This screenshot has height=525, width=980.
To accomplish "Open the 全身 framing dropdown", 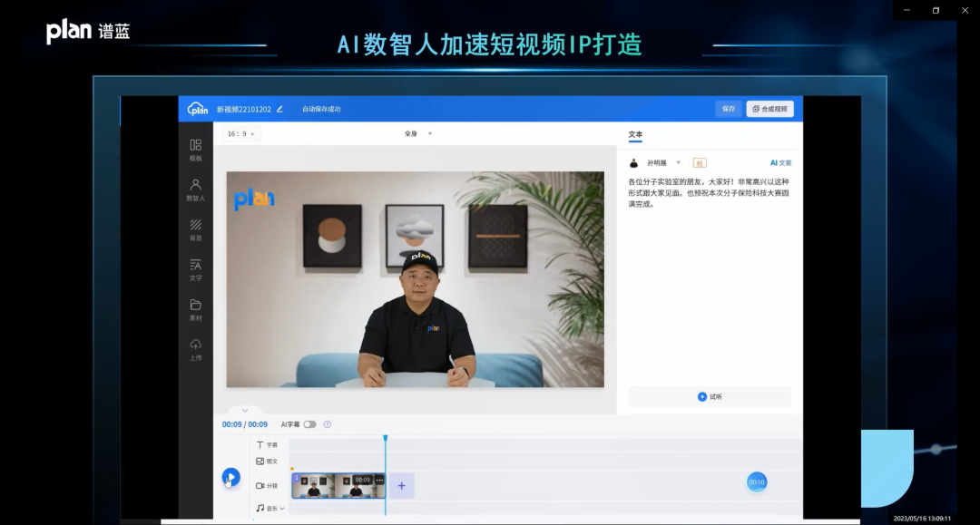I will pos(418,133).
